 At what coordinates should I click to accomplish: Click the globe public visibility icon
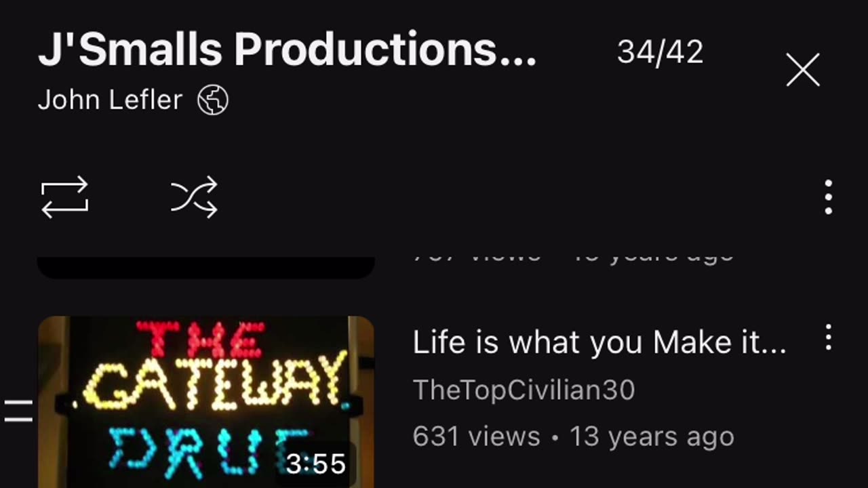point(213,101)
